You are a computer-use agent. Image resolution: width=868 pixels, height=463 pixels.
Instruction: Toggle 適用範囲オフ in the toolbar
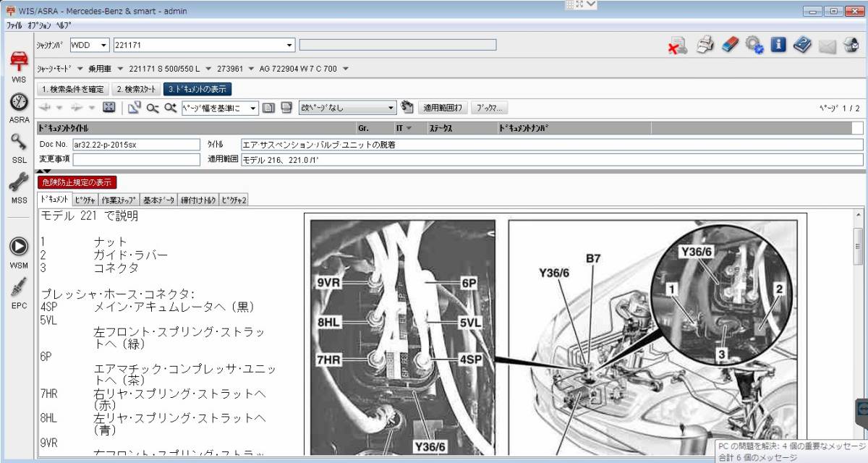[443, 107]
